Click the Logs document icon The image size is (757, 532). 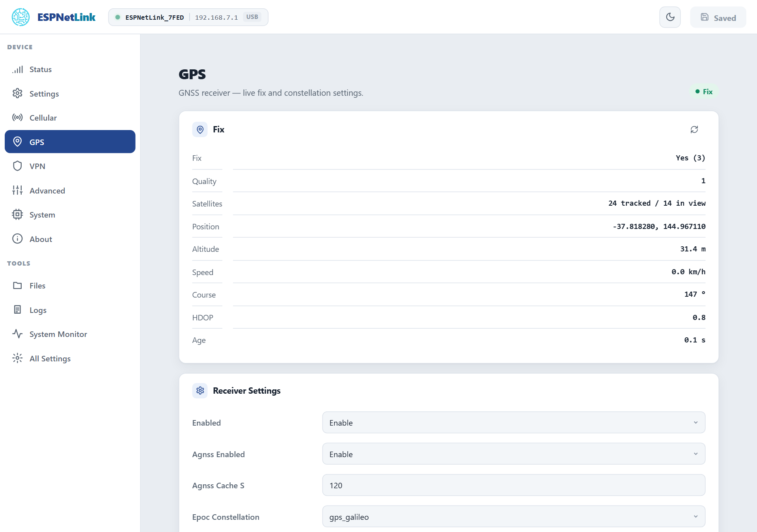(17, 310)
